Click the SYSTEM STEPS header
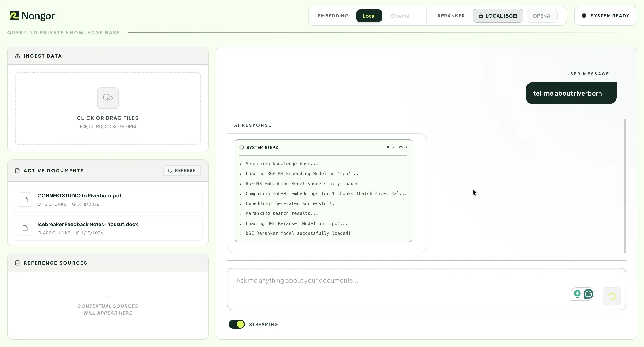 pos(262,148)
